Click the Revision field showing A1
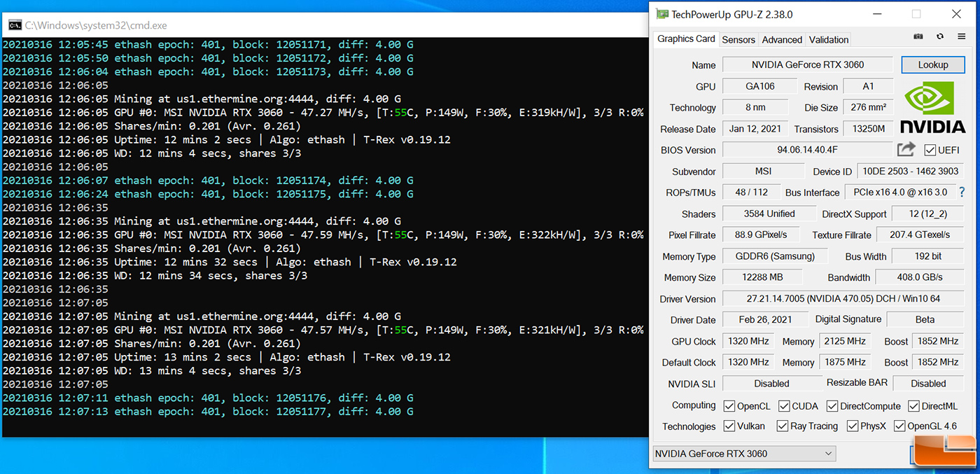Screen dimensions: 980x474 click(x=868, y=86)
